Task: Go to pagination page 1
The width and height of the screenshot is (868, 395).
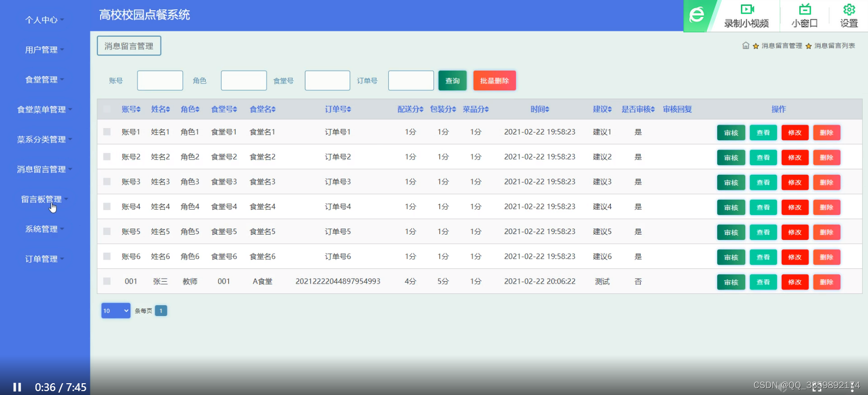Action: coord(161,311)
